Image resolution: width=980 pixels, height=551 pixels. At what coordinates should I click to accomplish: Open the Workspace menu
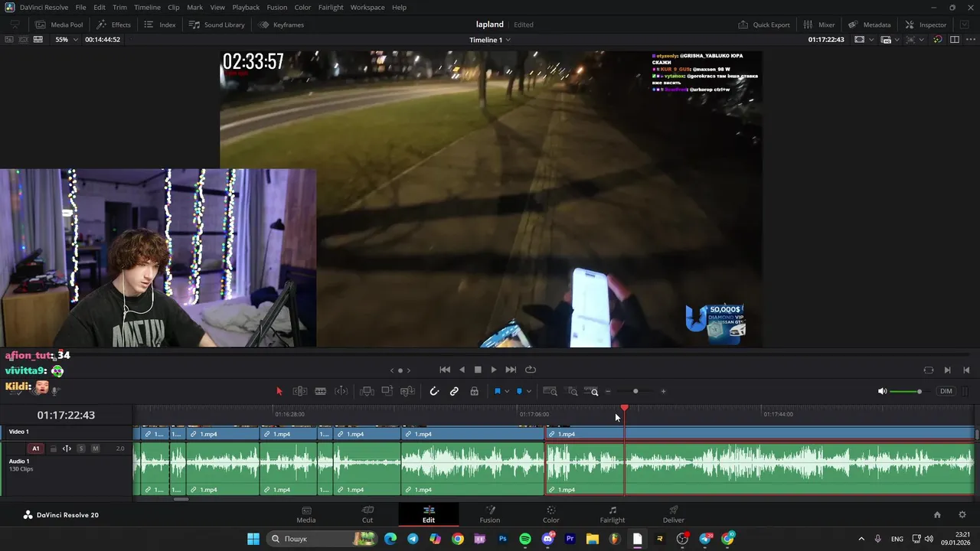(367, 7)
